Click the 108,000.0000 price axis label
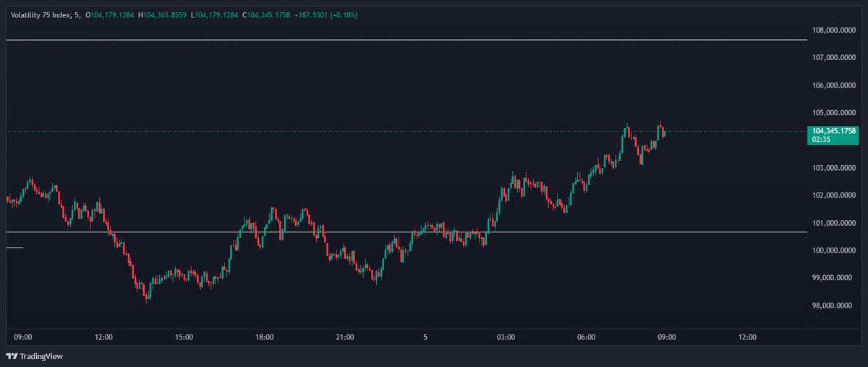The image size is (868, 367). pos(835,30)
